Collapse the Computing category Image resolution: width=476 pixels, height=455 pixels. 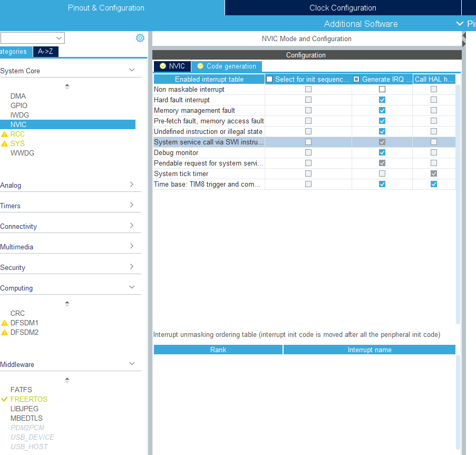(x=132, y=287)
